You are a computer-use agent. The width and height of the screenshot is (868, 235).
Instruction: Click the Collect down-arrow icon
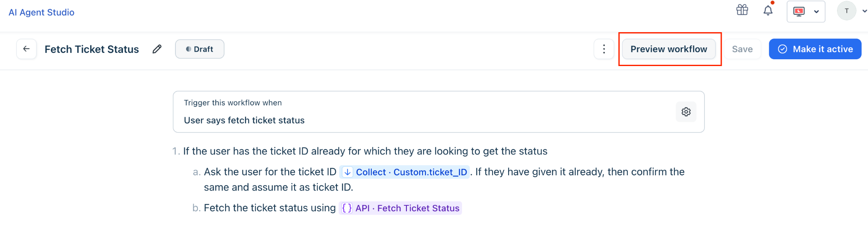348,172
